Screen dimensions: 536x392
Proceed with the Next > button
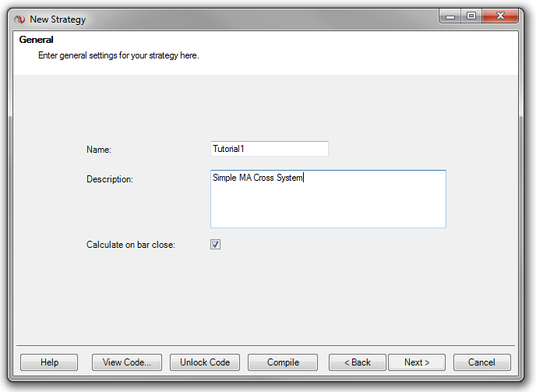point(417,362)
